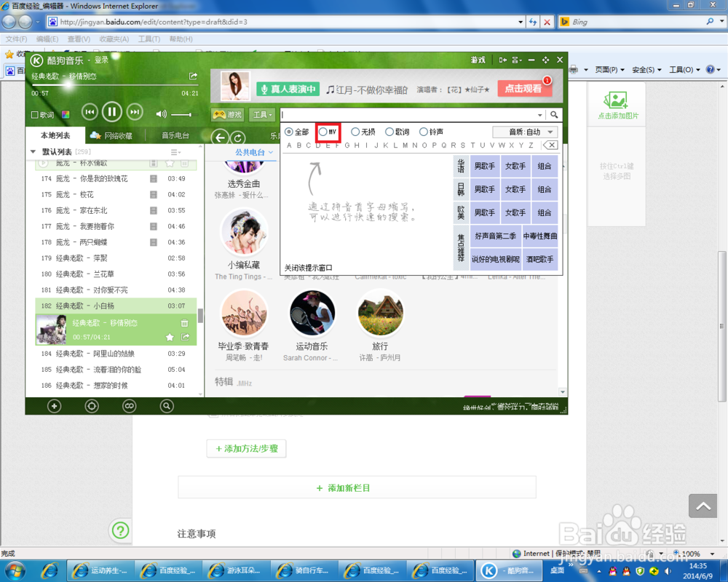Click 添加新栏目 button
The width and height of the screenshot is (728, 582).
pos(357,487)
